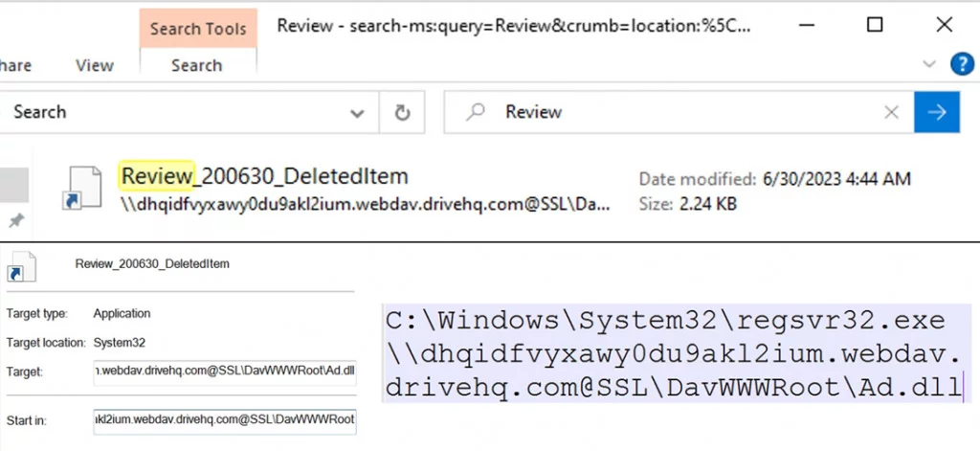Expand the address bar history dropdown

[357, 113]
